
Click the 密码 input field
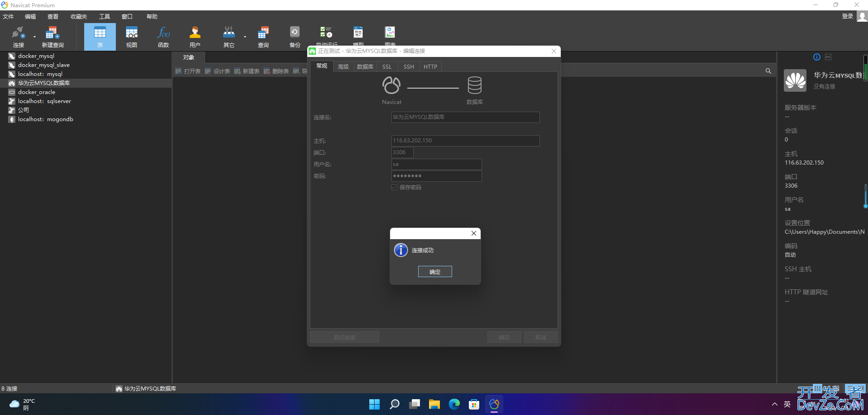point(436,176)
